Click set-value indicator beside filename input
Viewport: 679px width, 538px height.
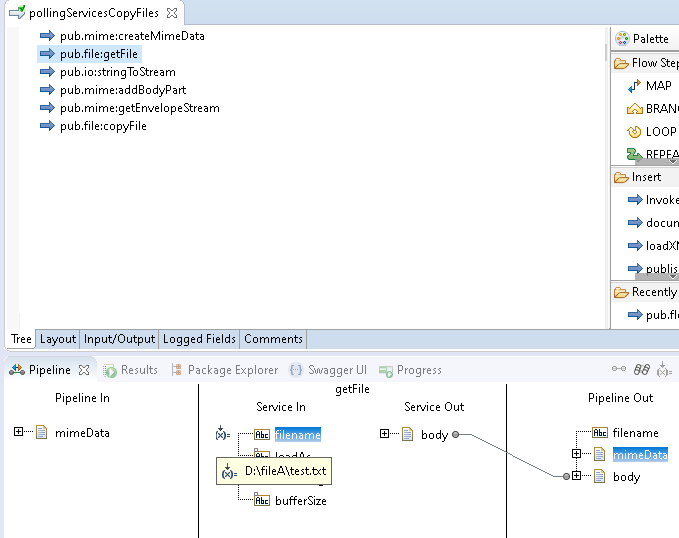pos(223,433)
